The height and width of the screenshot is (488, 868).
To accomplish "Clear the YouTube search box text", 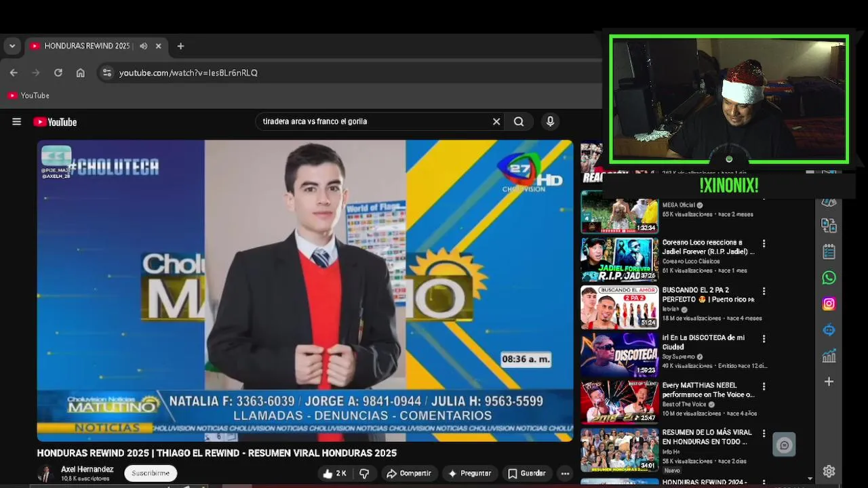I will point(496,121).
